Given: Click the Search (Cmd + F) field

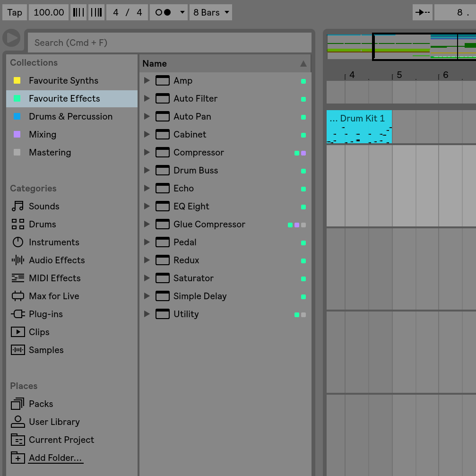Looking at the screenshot, I should point(170,43).
